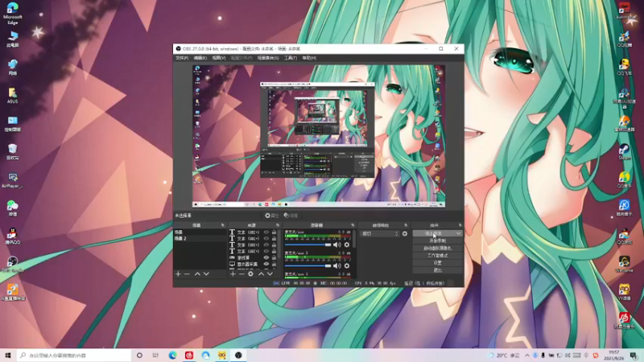Screen dimensions: 644x362
Task: Click the 开始录制 start recording button
Action: (x=437, y=241)
